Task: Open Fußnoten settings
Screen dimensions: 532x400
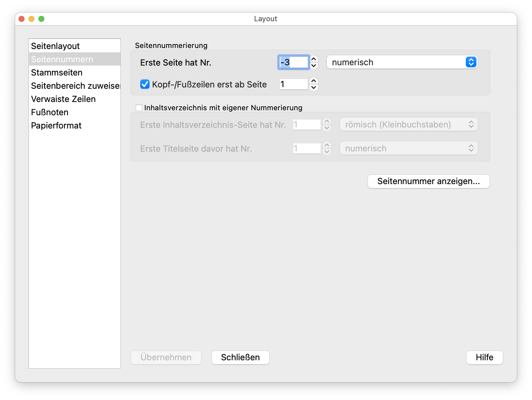Action: [x=50, y=112]
